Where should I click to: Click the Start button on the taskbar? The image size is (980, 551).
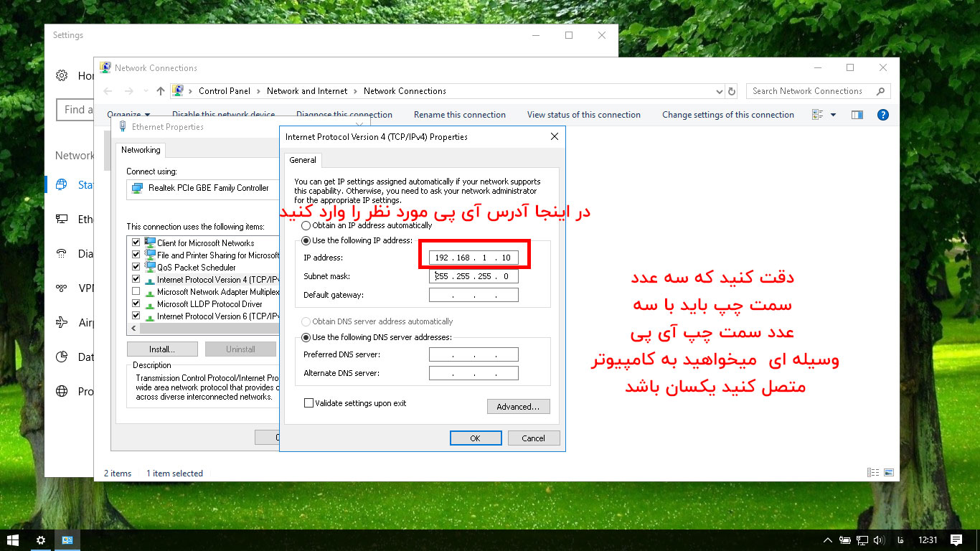12,540
